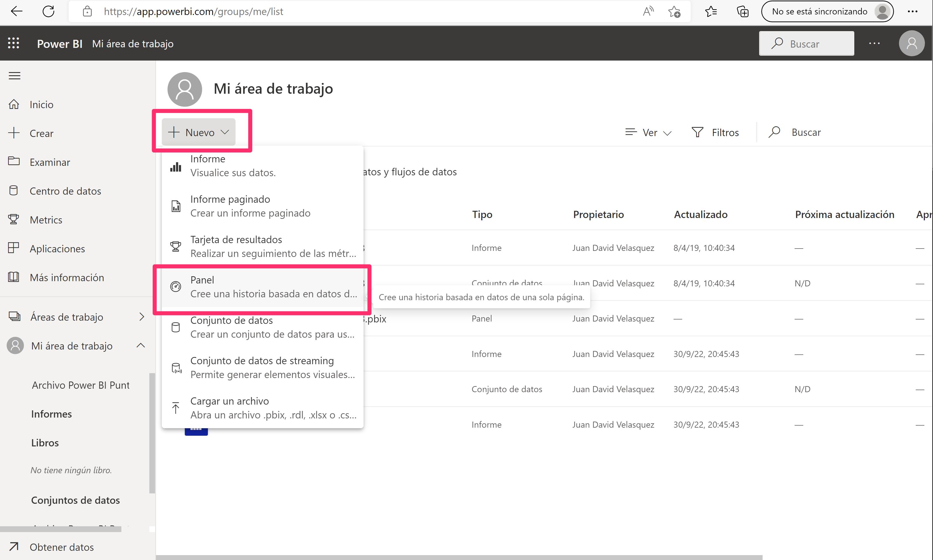Open Archivo Power BI Punt in sidebar
933x560 pixels.
pyautogui.click(x=80, y=385)
